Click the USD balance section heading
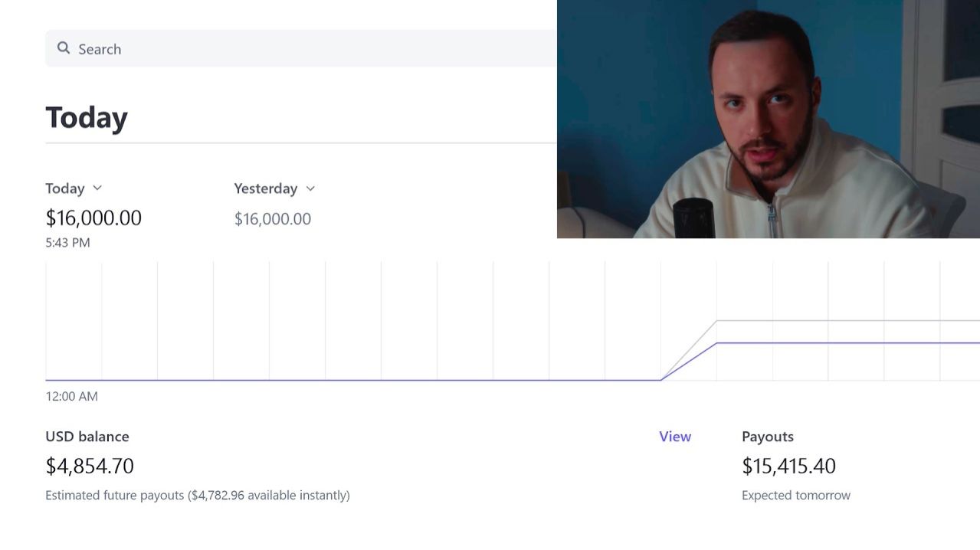 87,437
